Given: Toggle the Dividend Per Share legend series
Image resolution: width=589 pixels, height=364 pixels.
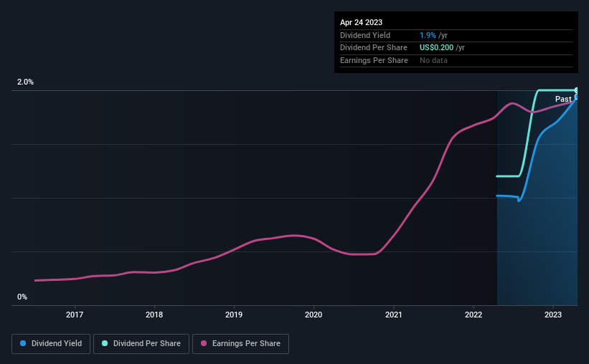Looking at the screenshot, I should 142,344.
